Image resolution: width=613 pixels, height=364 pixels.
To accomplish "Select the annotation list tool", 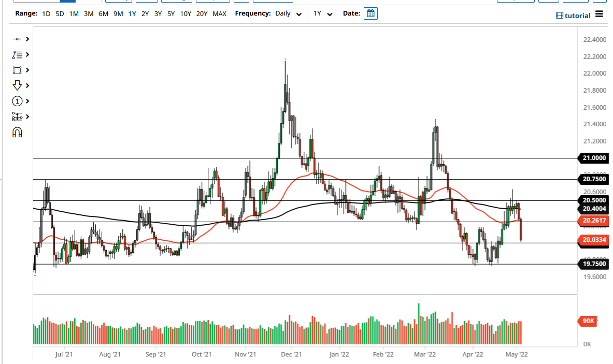I will click(17, 54).
